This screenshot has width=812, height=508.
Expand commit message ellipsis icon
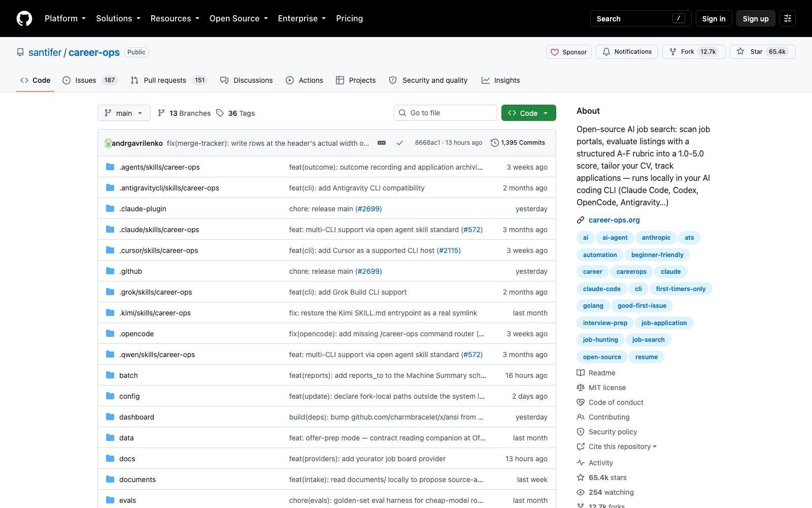coord(382,143)
